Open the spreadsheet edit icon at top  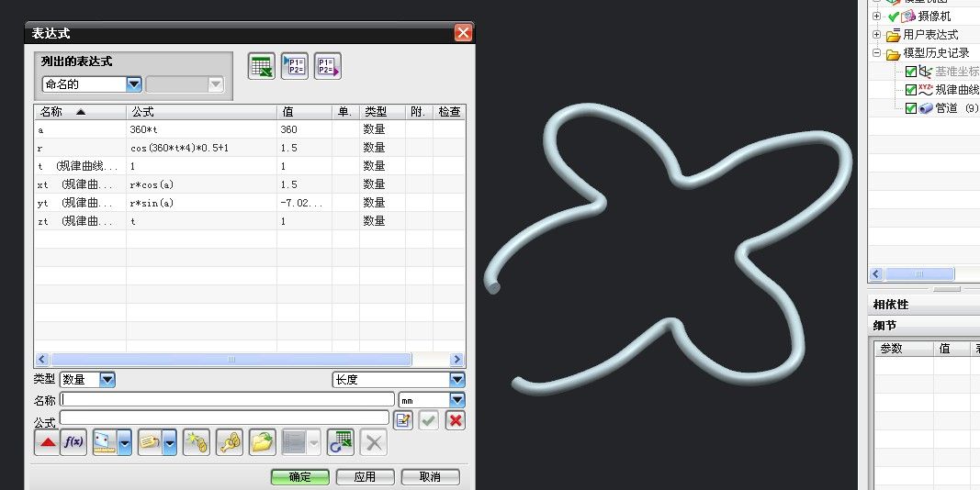click(x=262, y=66)
